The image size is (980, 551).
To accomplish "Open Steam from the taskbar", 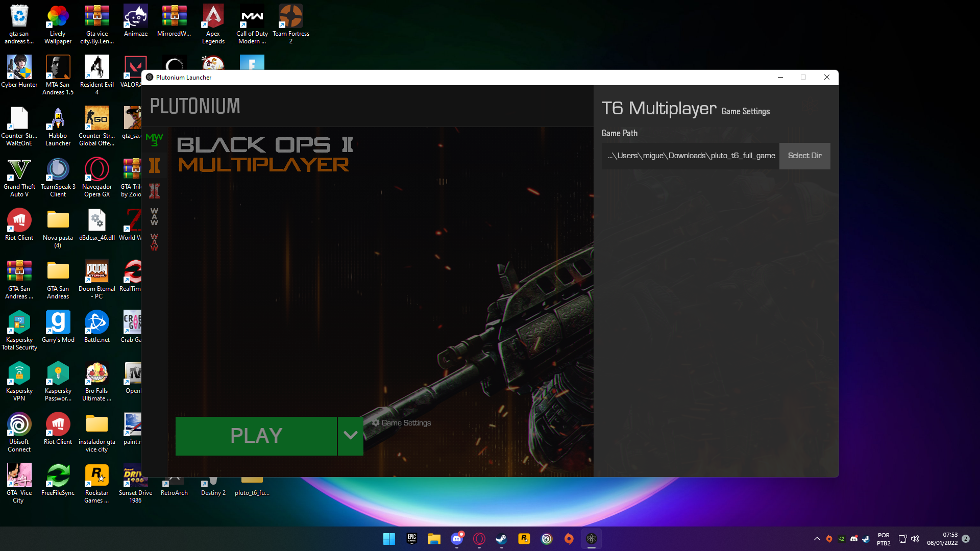I will [x=502, y=539].
